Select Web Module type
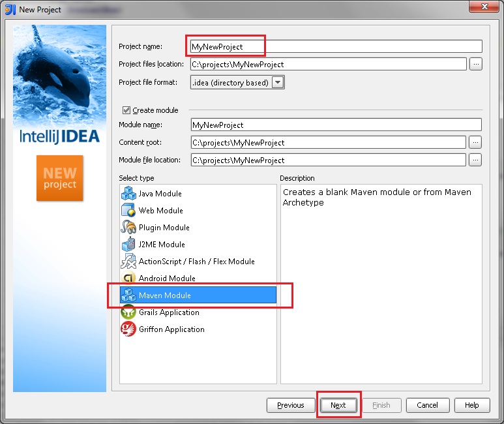The width and height of the screenshot is (504, 424). [x=198, y=211]
